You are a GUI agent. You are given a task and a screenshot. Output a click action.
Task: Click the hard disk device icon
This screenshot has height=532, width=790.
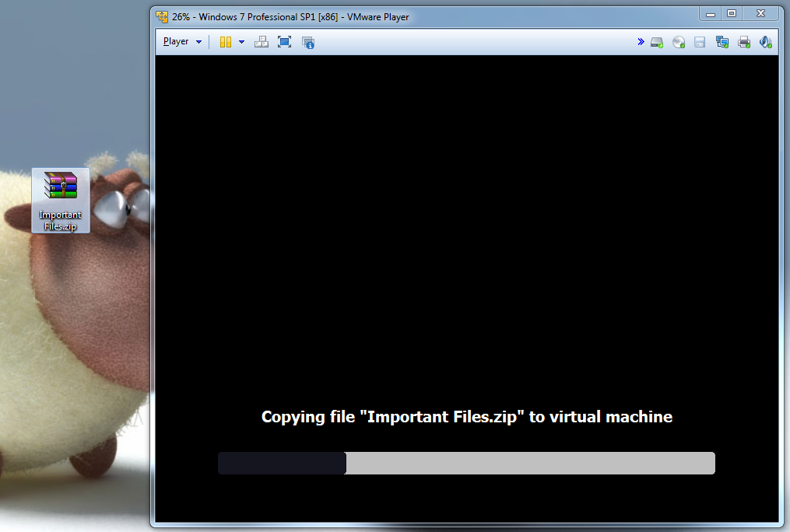(x=657, y=42)
